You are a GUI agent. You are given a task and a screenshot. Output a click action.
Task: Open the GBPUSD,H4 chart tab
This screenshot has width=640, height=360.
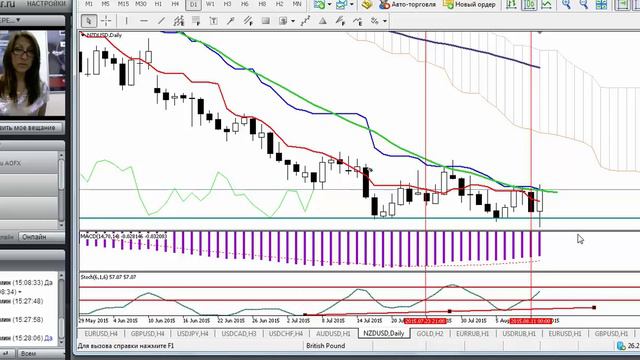[147, 333]
